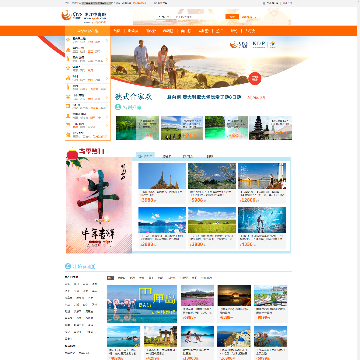Open the pink flower field mountain card
This screenshot has width=360, height=360.
click(x=198, y=304)
